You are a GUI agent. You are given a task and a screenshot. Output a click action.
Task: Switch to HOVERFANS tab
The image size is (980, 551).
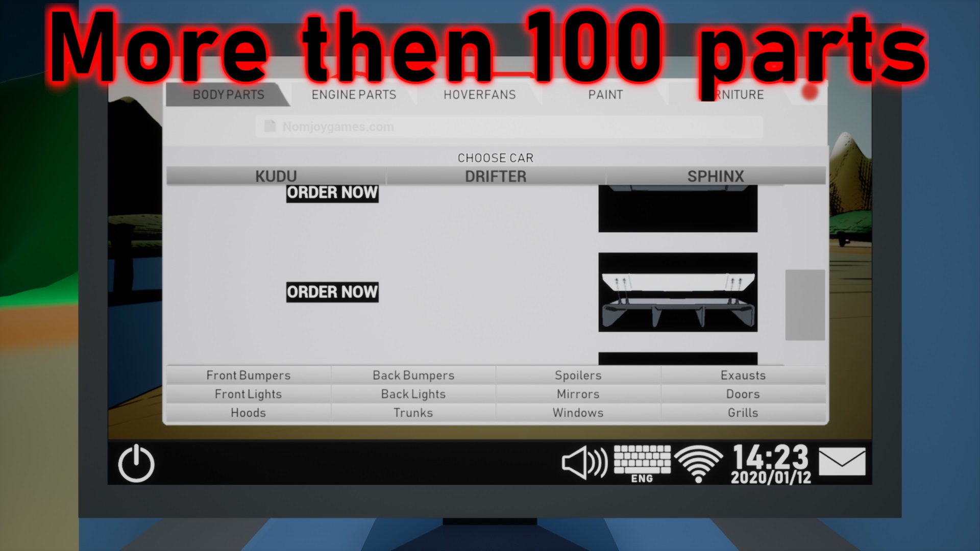click(479, 94)
